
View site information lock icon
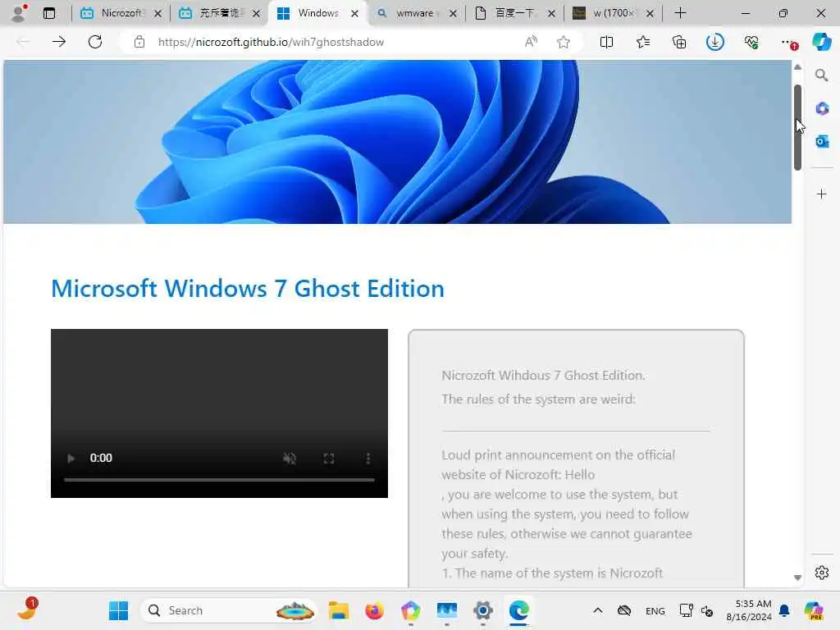tap(139, 42)
